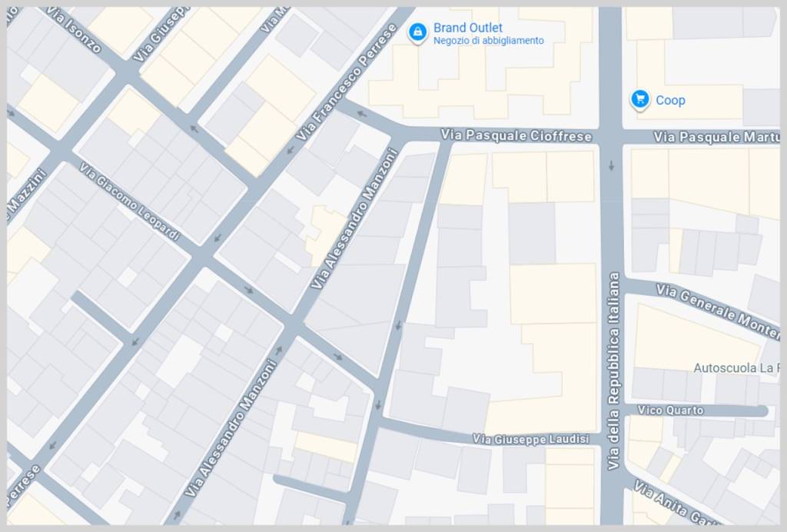787x532 pixels.
Task: Open the Coop place label
Action: 670,100
